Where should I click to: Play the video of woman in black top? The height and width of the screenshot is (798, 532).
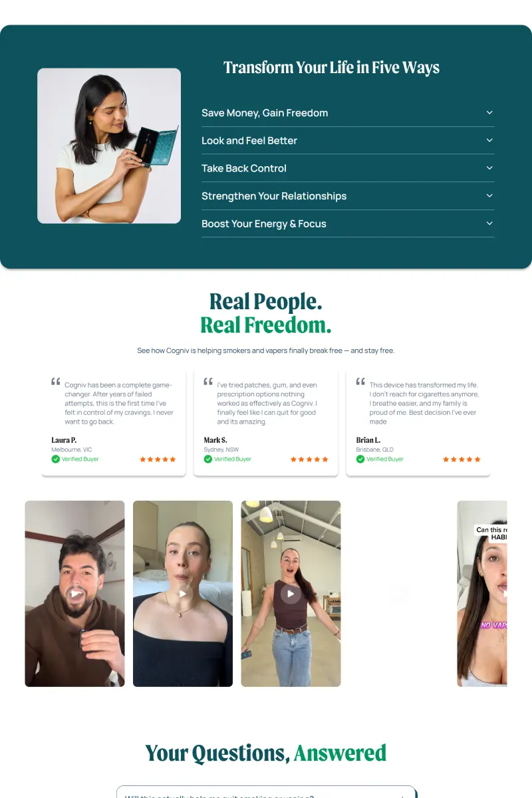[x=183, y=593]
